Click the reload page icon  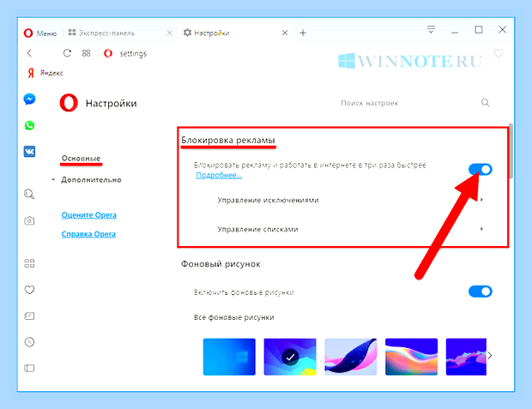(x=67, y=53)
